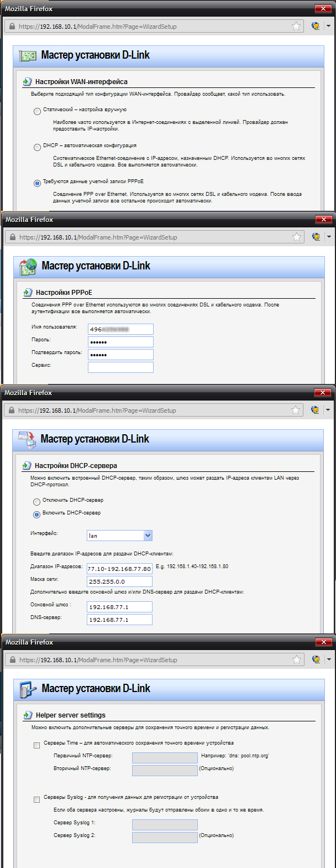This screenshot has width=336, height=868.
Task: Open toolbar dropdown arrow in DHCP-server settings window
Action: [x=328, y=410]
